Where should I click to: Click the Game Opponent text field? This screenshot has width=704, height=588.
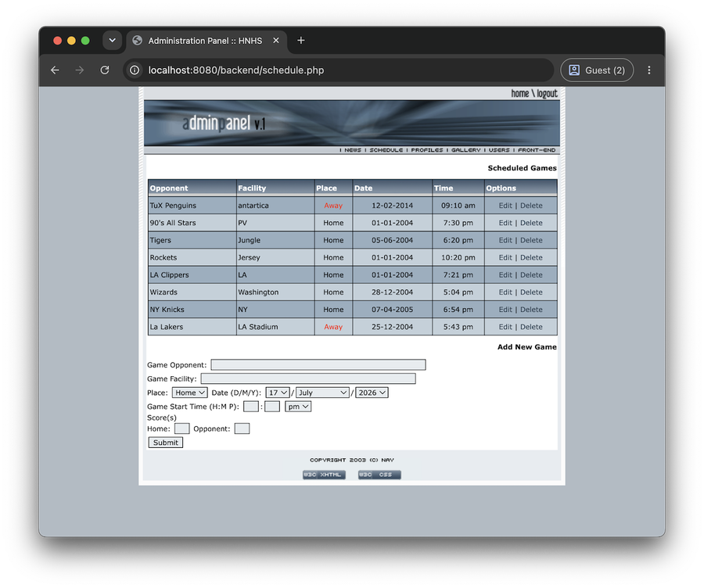tap(318, 365)
